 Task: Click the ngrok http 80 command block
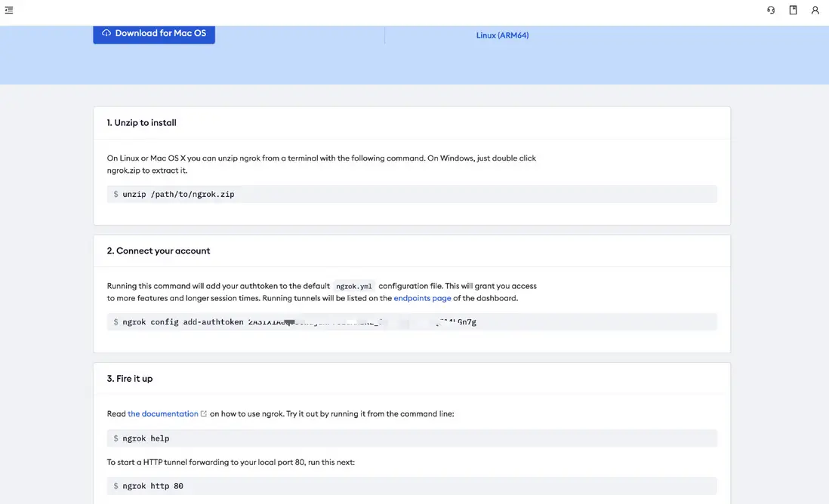pos(411,486)
